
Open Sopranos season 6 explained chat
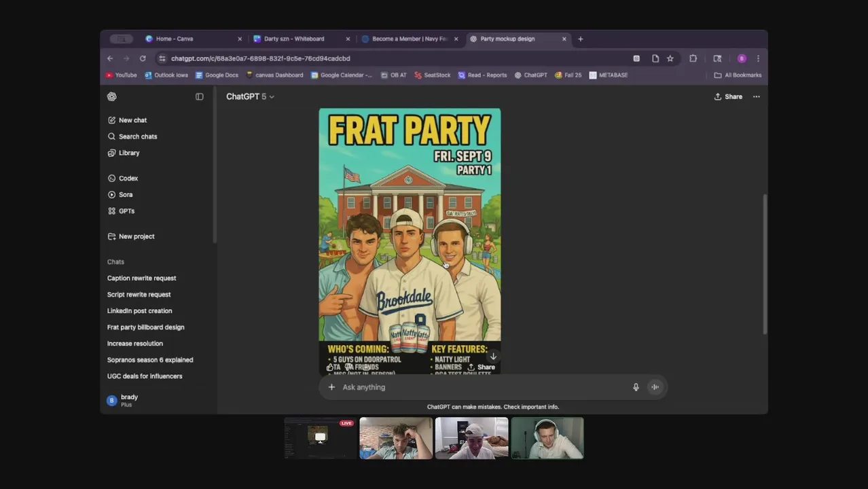coord(150,359)
